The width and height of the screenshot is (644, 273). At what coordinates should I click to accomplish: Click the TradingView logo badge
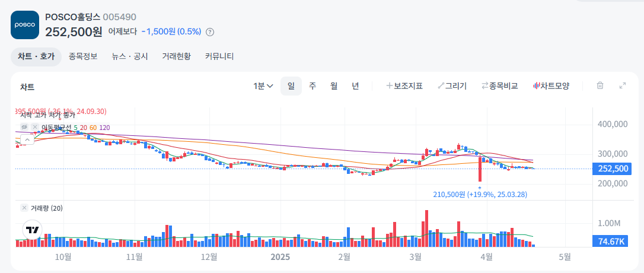(32, 230)
